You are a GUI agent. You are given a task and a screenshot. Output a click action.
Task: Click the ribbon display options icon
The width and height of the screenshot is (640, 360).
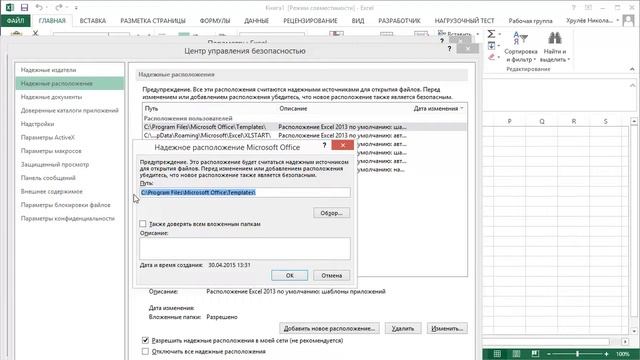(x=589, y=8)
